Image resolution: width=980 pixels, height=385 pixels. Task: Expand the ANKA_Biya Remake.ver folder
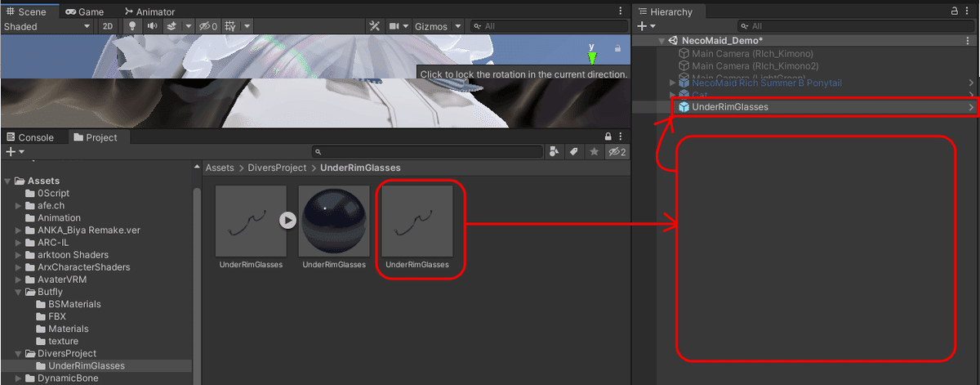(x=19, y=230)
